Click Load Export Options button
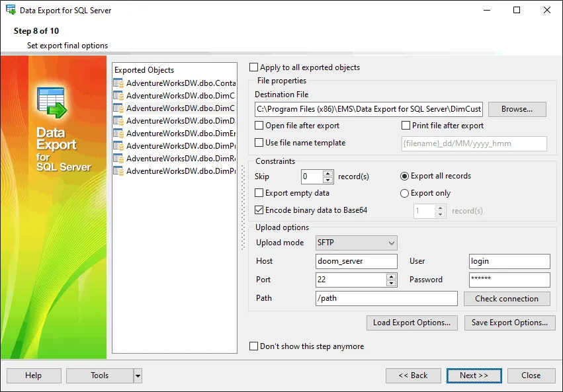The height and width of the screenshot is (392, 563). click(412, 323)
